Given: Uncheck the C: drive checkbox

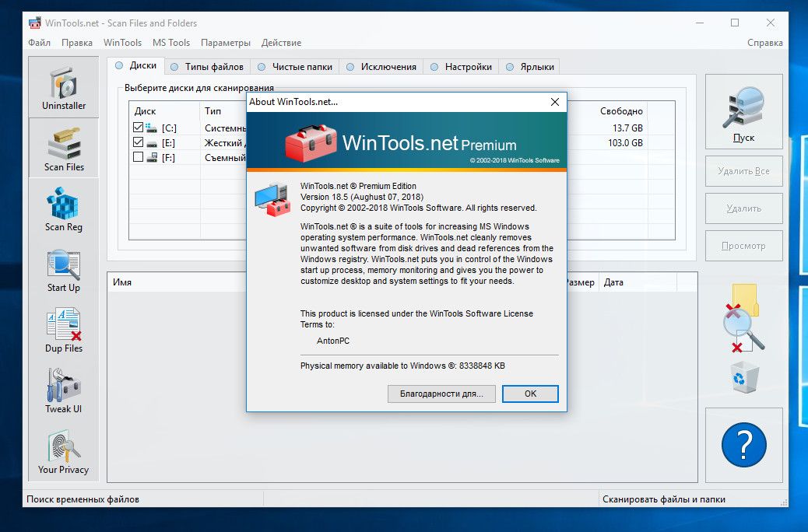Looking at the screenshot, I should pos(139,128).
